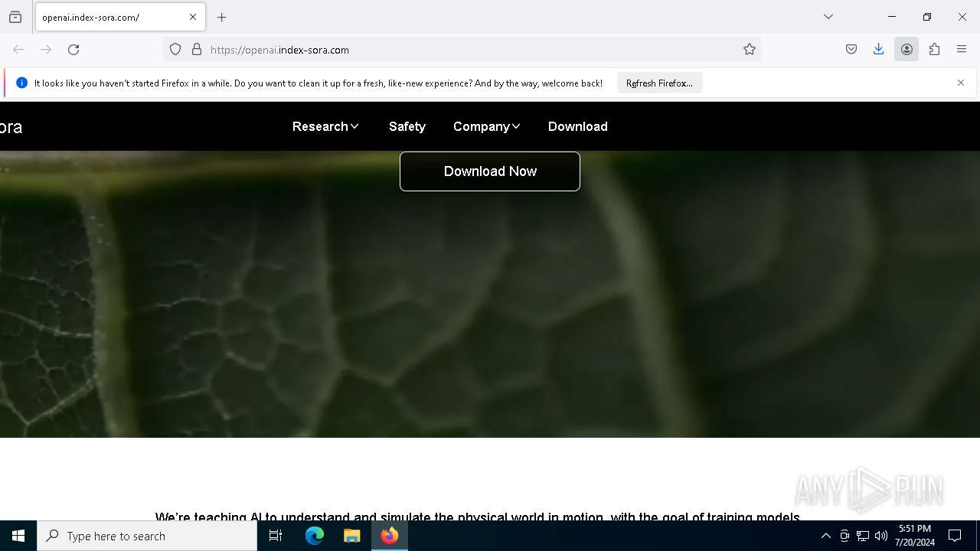Open Firefox recent browsing view icon
The image size is (980, 551).
(x=15, y=17)
